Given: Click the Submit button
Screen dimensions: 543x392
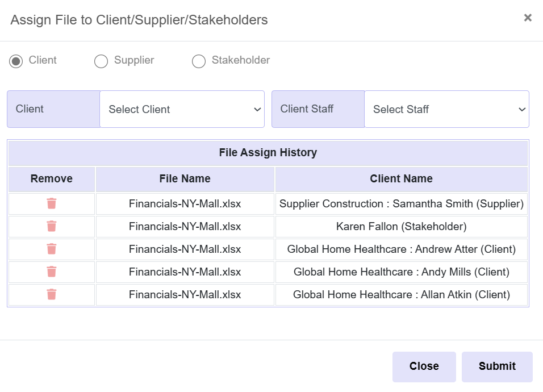Looking at the screenshot, I should point(497,366).
